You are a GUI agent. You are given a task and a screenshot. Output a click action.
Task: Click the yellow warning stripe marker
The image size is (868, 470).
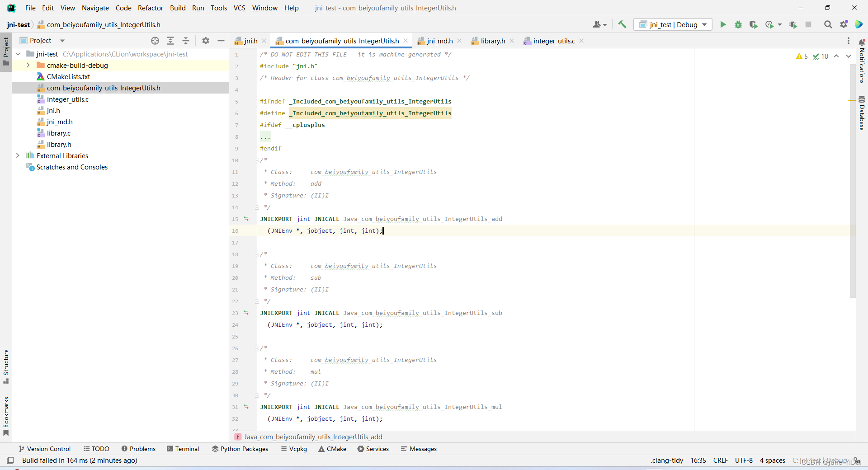click(852, 100)
